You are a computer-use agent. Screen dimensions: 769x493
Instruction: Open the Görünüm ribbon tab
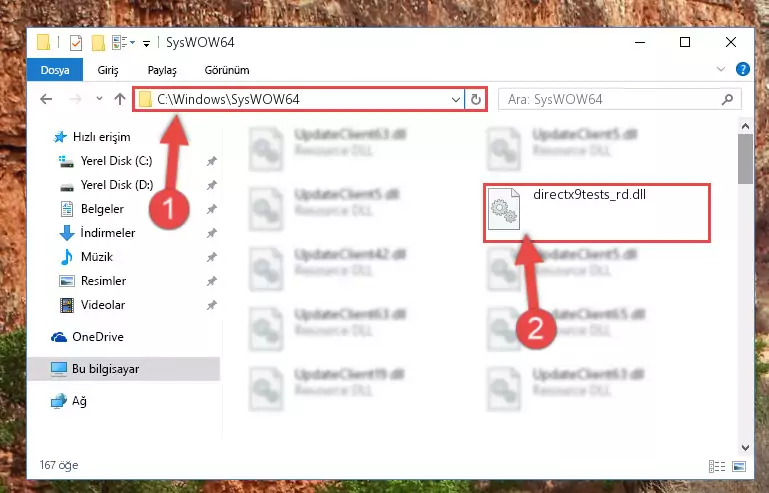tap(227, 70)
